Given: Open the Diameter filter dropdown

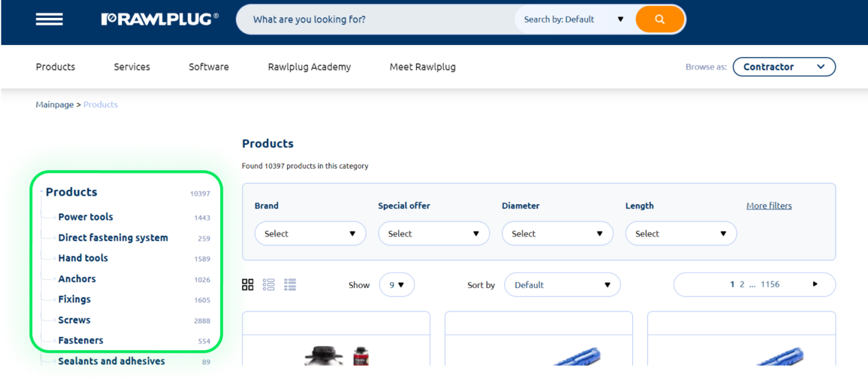Looking at the screenshot, I should tap(557, 234).
